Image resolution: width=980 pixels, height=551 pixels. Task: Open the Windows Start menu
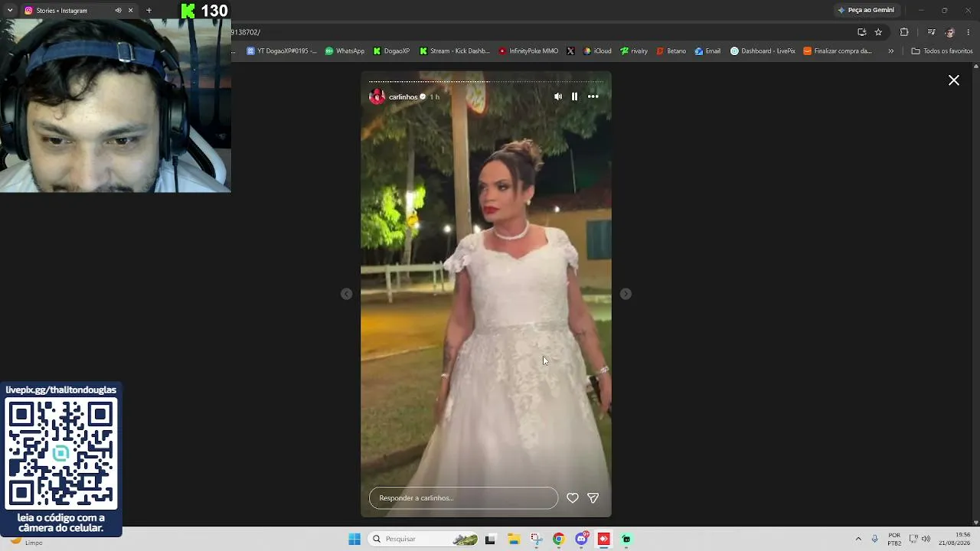[354, 539]
